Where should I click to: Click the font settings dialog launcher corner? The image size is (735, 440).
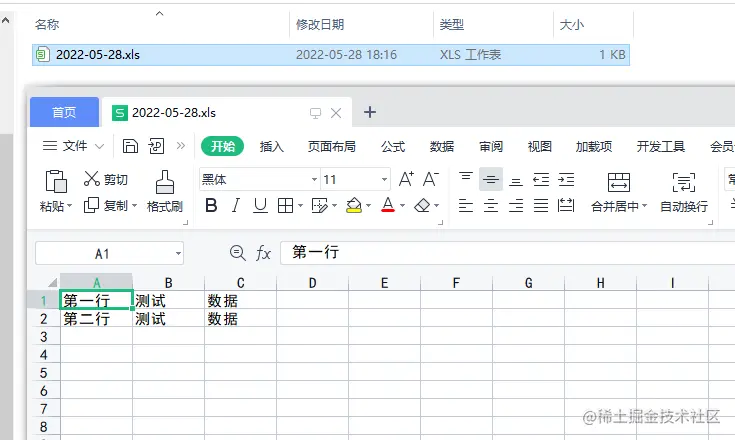point(440,223)
